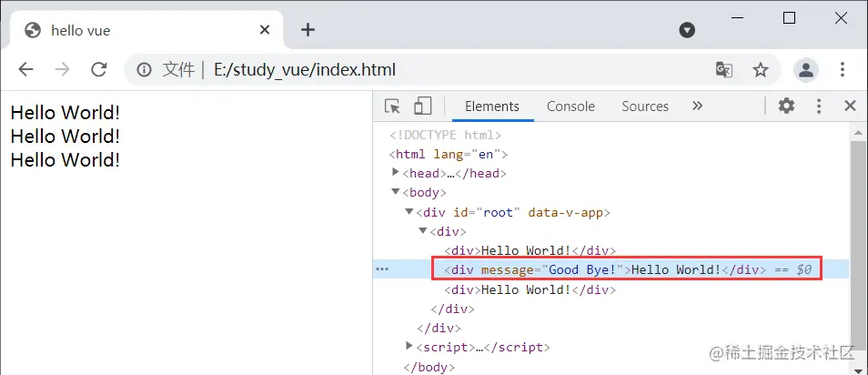This screenshot has width=868, height=375.
Task: Close the DevTools panel
Action: pyautogui.click(x=850, y=106)
